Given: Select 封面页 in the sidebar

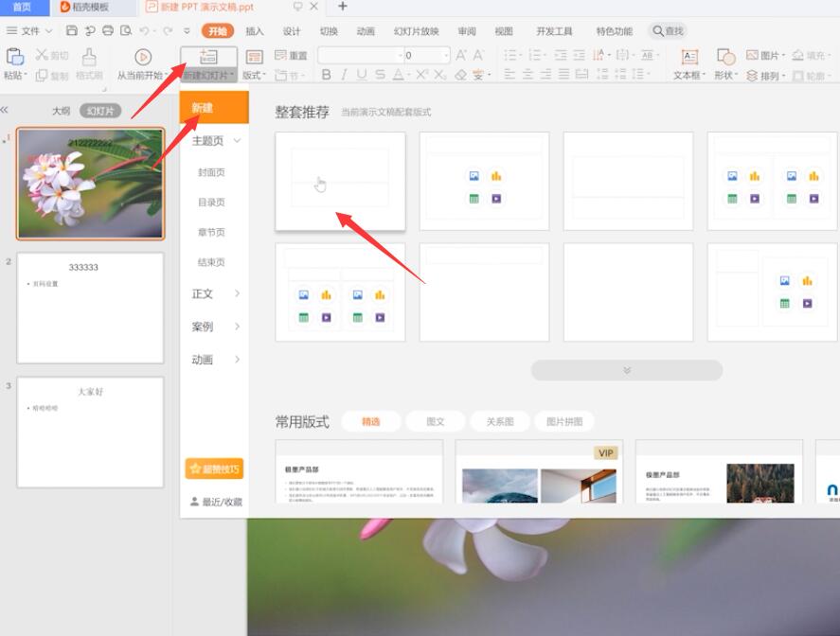Looking at the screenshot, I should coord(211,172).
